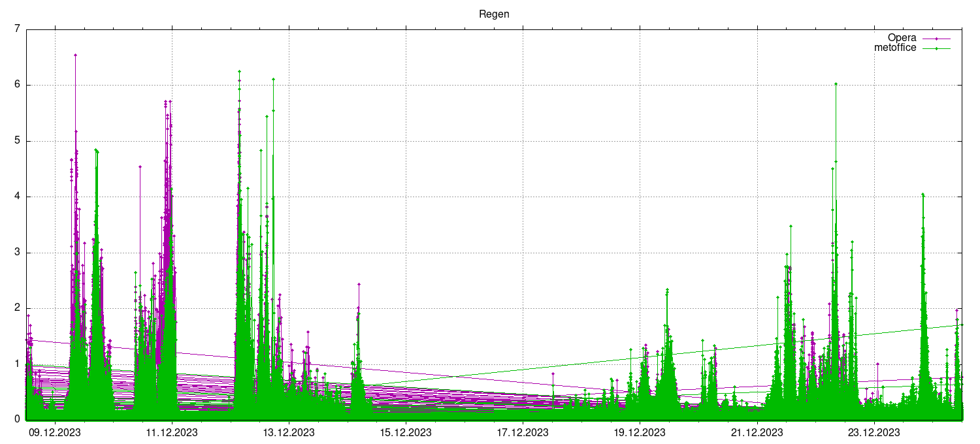Screen dimensions: 980x444
Task: Select the y-axis value label 4
Action: tap(17, 197)
